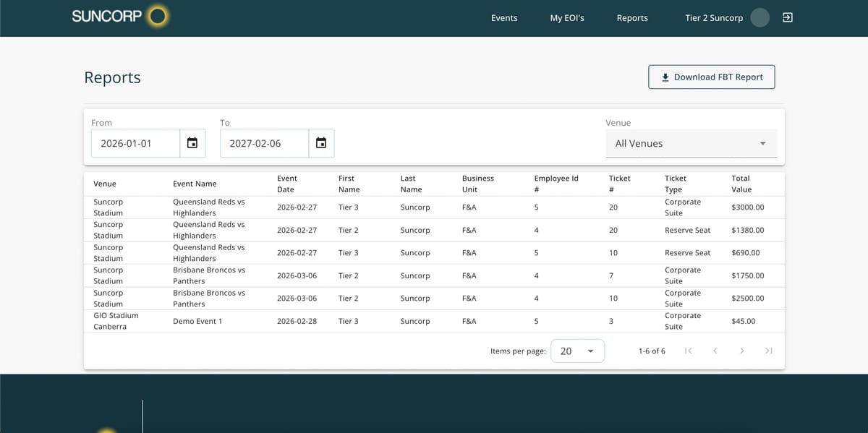
Task: Click the Last Name column header
Action: tap(412, 184)
